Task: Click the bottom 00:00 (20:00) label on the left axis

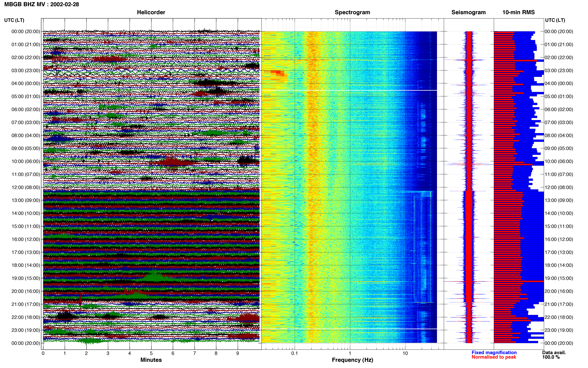Action: (x=26, y=343)
